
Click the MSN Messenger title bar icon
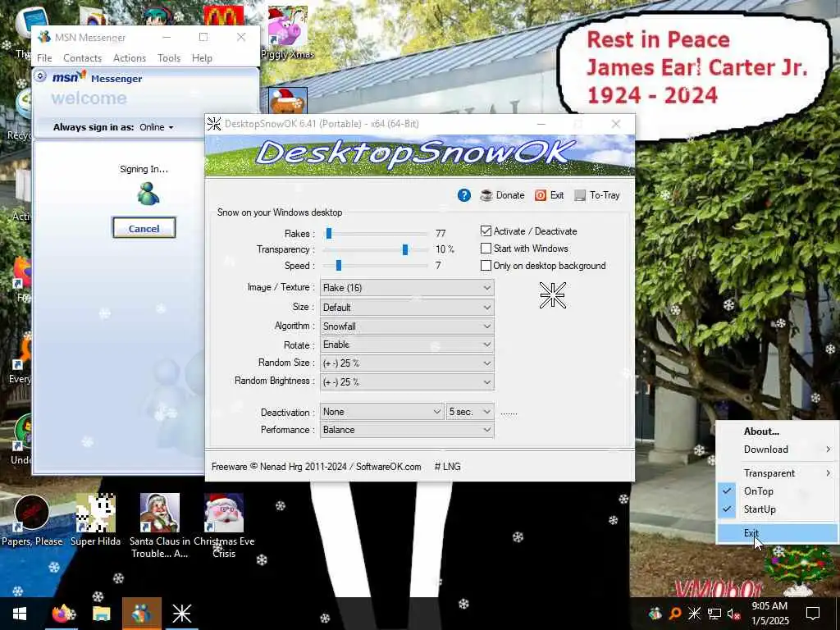[44, 37]
